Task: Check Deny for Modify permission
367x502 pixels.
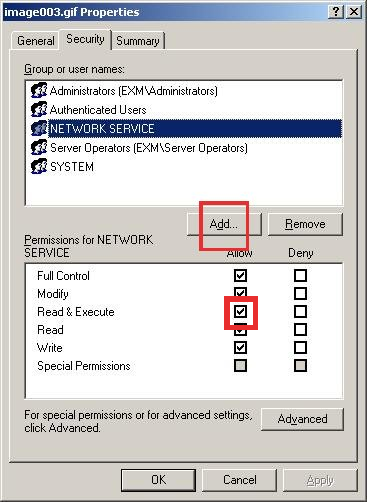Action: 300,294
